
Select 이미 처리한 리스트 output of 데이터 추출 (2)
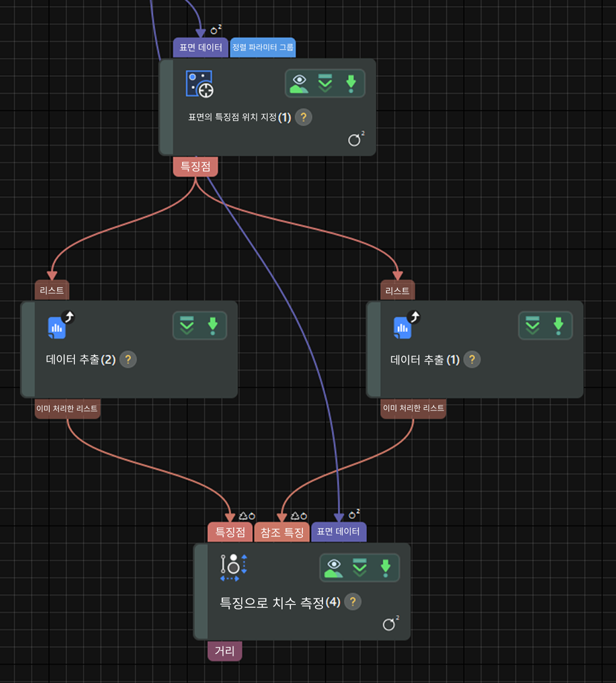(67, 408)
